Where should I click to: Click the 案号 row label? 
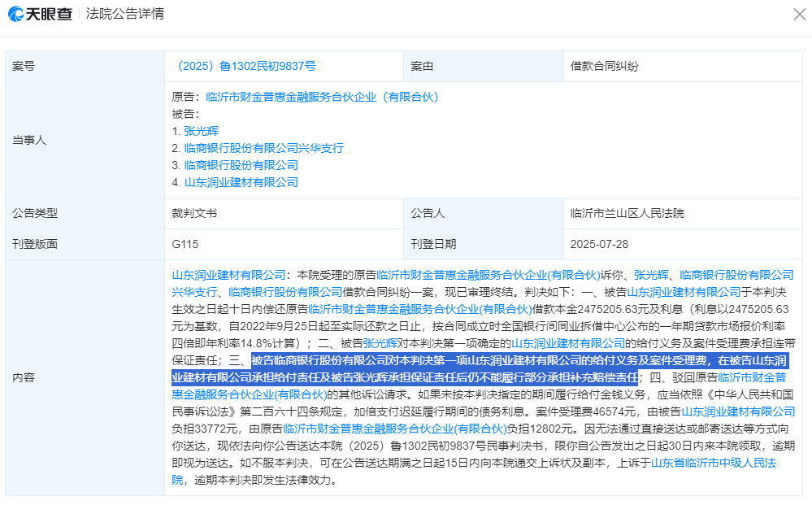click(24, 67)
